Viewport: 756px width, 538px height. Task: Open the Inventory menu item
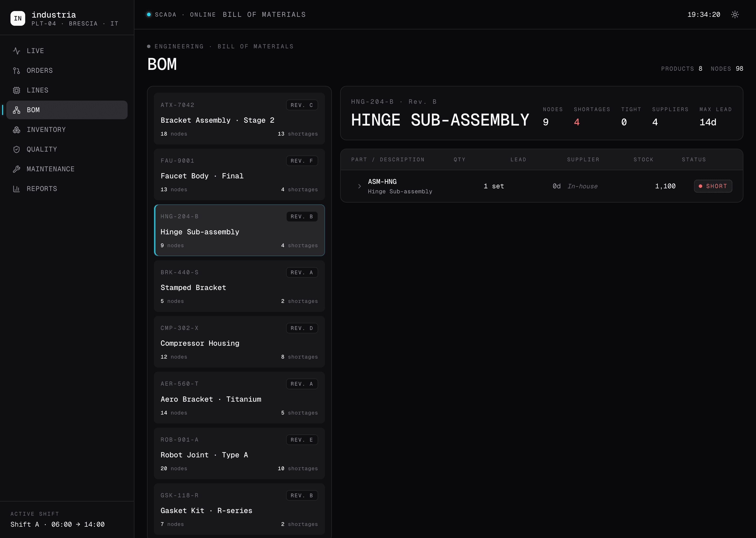click(67, 130)
